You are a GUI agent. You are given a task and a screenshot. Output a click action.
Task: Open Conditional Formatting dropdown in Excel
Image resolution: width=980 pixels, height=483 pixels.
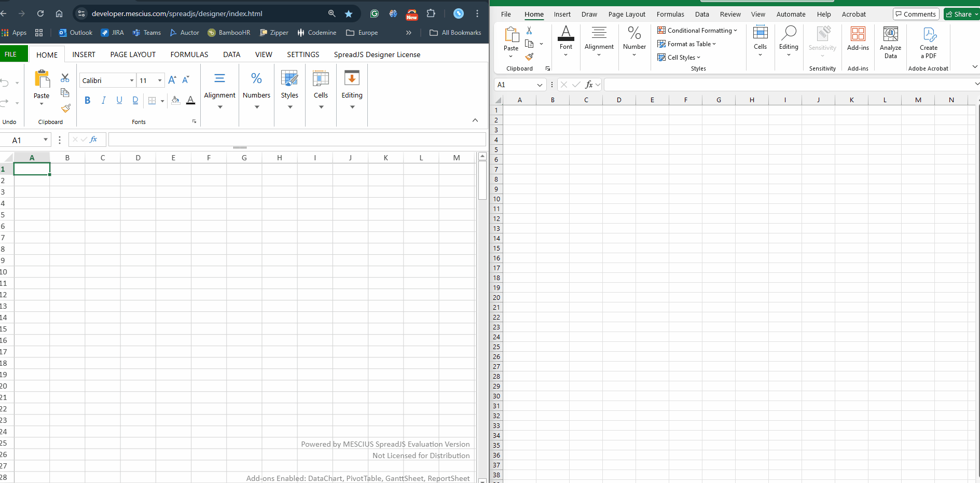pyautogui.click(x=697, y=31)
